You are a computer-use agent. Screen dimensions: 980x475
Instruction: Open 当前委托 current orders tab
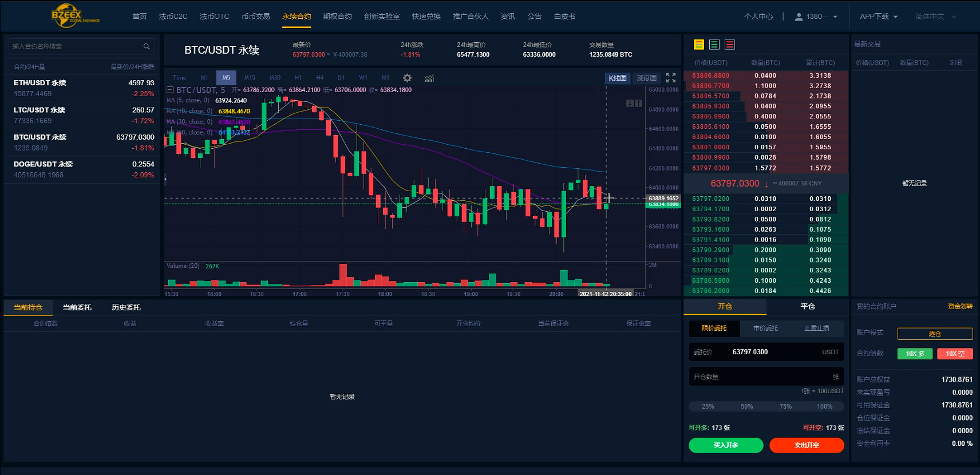[77, 307]
